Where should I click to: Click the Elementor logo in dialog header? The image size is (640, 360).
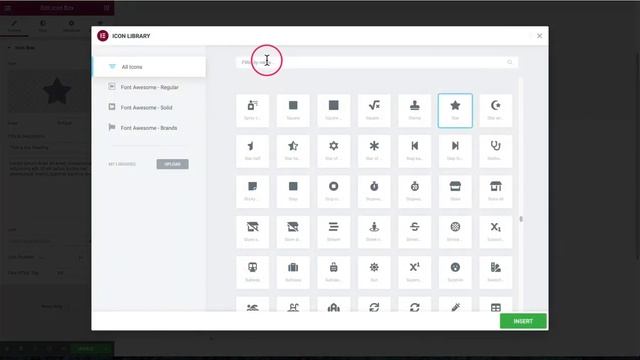102,36
